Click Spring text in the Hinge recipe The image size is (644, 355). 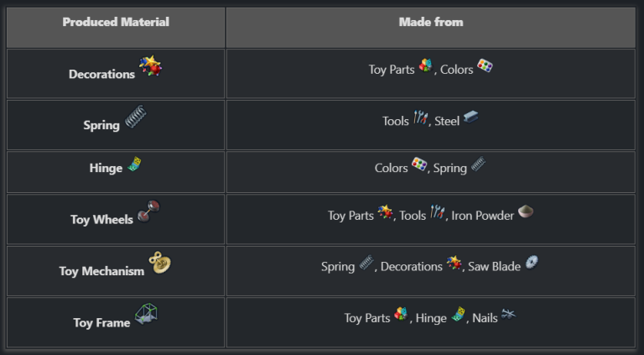(x=449, y=168)
